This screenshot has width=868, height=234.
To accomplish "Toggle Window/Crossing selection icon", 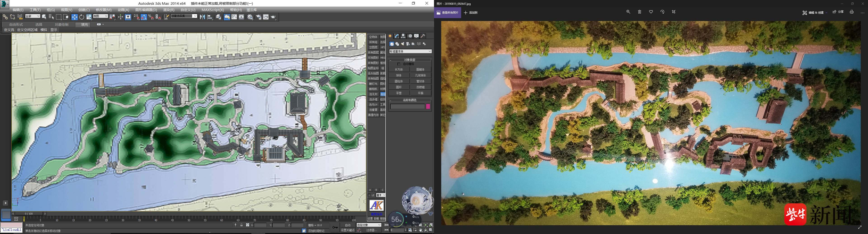I will click(66, 17).
